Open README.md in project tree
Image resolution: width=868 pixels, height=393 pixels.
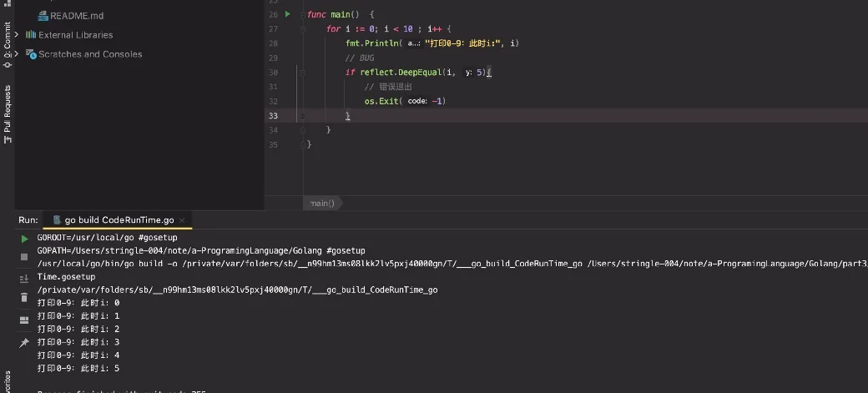(x=77, y=16)
